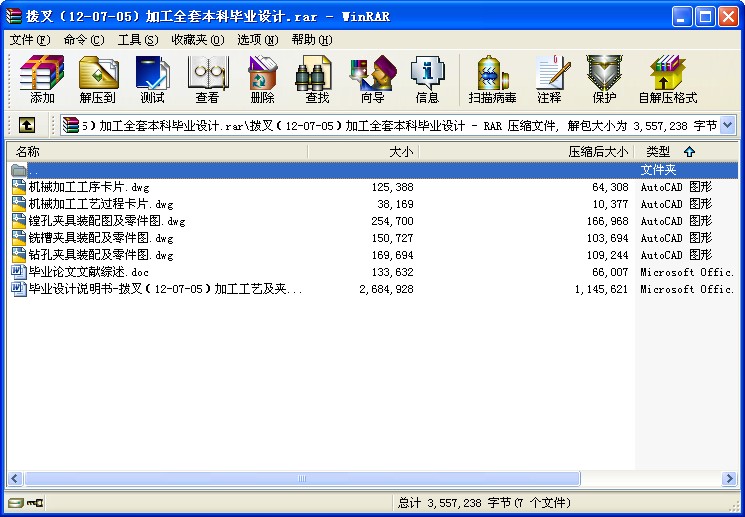
Task: Select the parent folder '..' row
Action: pos(35,170)
